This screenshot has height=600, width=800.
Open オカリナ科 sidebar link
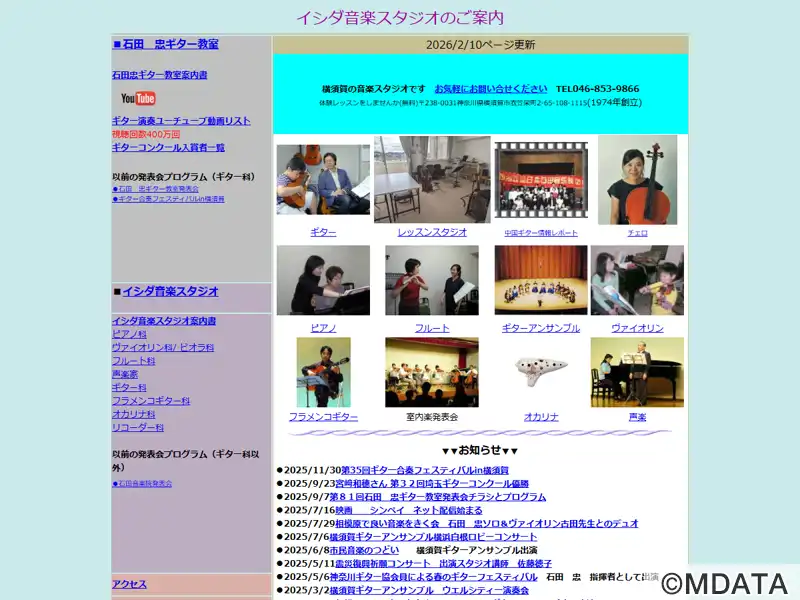point(134,414)
